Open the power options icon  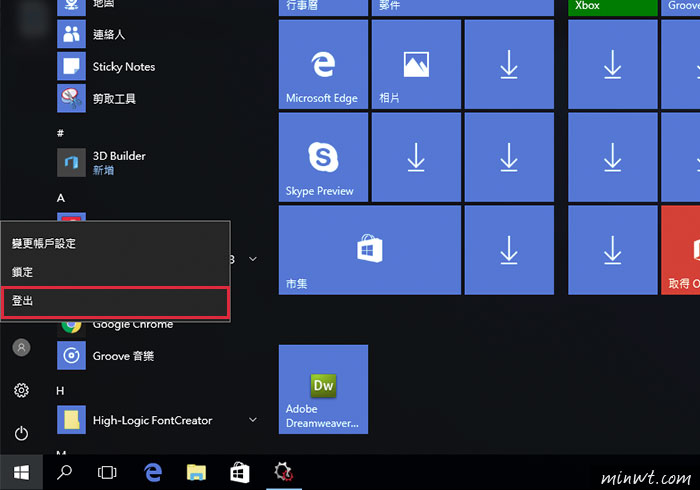tap(21, 433)
